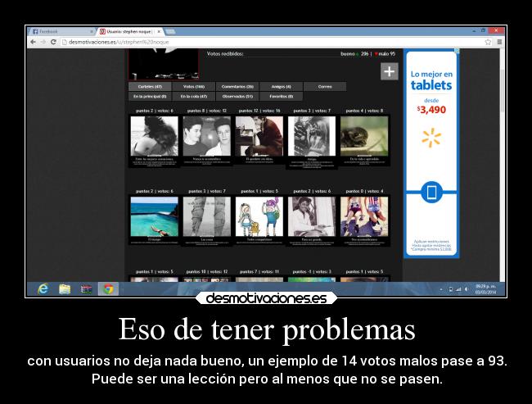532x404 pixels.
Task: Click the Walmart spark logo in ad
Action: pyautogui.click(x=431, y=138)
